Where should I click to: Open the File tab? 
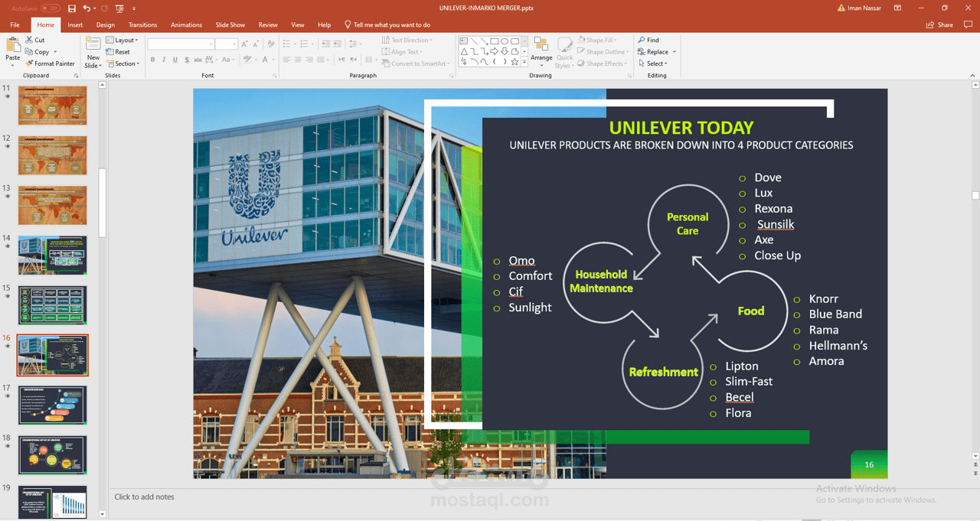point(15,24)
